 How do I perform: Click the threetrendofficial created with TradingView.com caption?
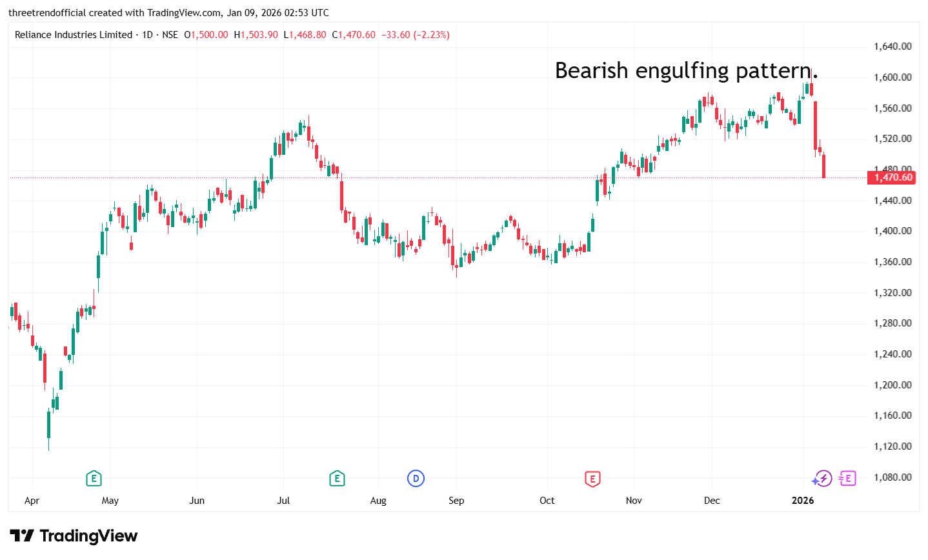[168, 13]
